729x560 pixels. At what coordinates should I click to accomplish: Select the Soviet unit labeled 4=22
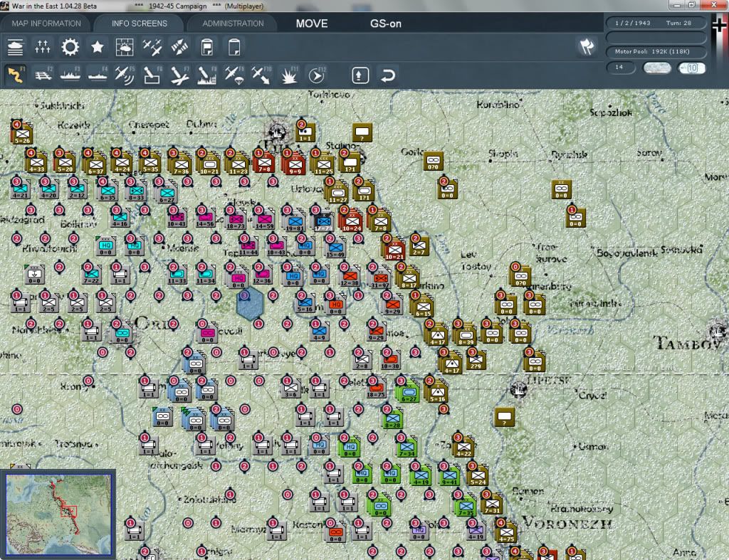[x=464, y=447]
